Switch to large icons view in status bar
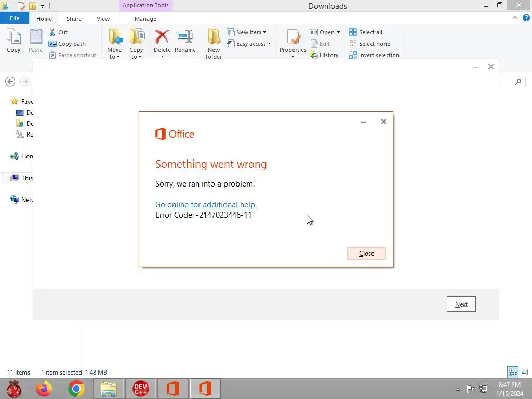Image resolution: width=532 pixels, height=399 pixels. [x=524, y=372]
